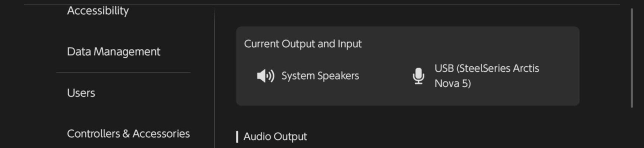
Task: Click the word "Management" in the sidebar
Action: 127,52
